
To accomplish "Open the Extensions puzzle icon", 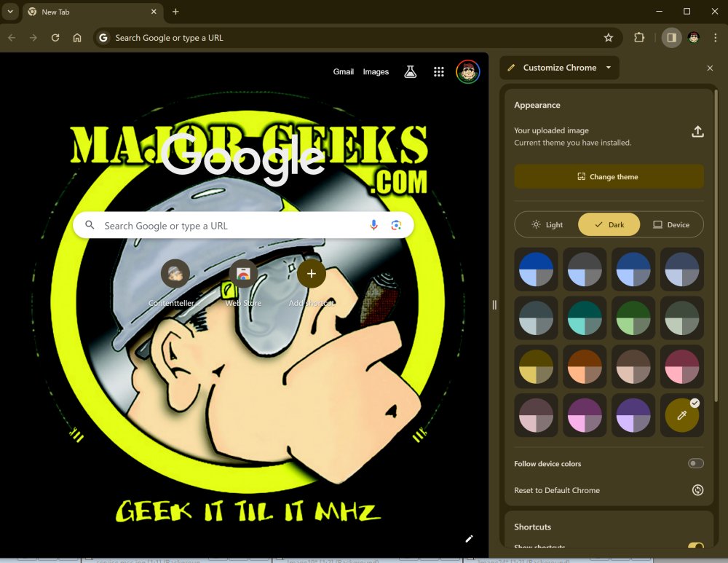I will 639,38.
